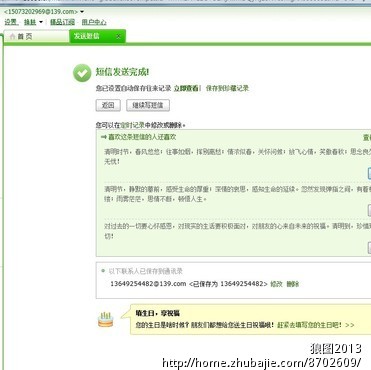Click the birthday cake icon
The image size is (371, 370).
[x=106, y=320]
